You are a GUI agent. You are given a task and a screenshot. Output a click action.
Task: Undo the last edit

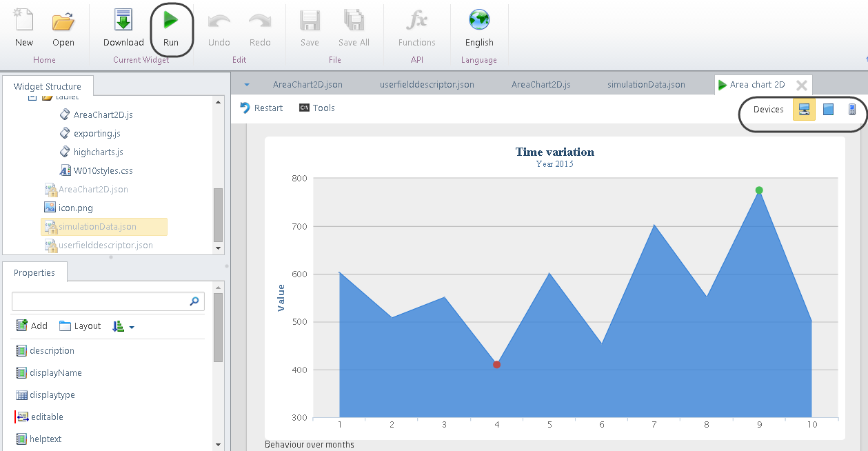[x=219, y=28]
